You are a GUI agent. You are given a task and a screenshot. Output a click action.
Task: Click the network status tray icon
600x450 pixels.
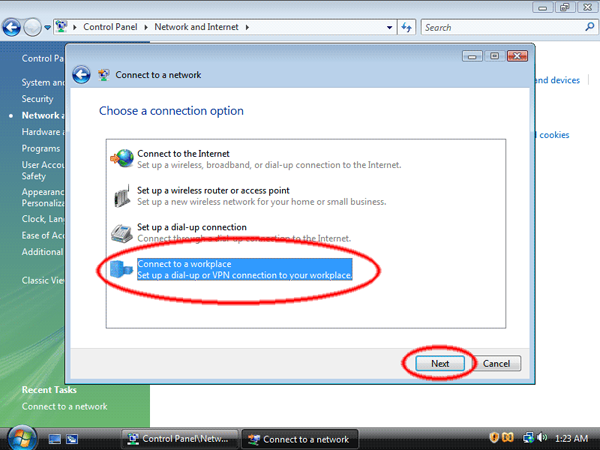pos(528,437)
